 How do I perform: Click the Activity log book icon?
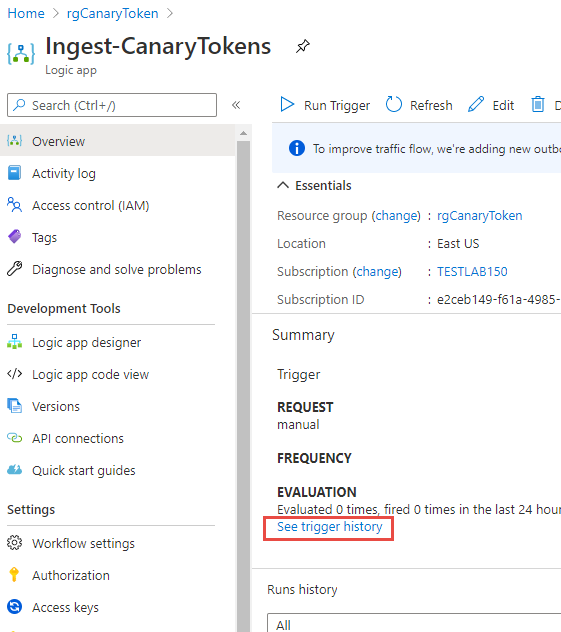pyautogui.click(x=15, y=173)
